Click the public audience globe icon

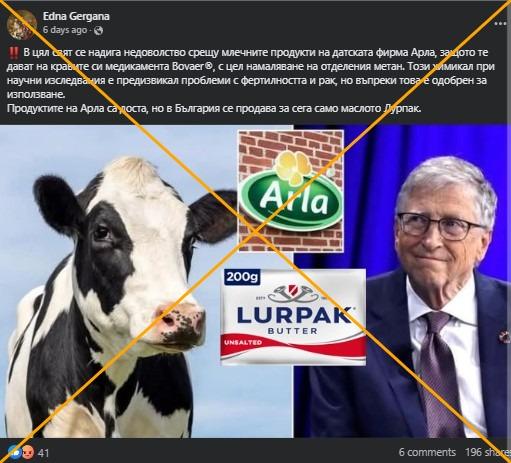coord(98,31)
